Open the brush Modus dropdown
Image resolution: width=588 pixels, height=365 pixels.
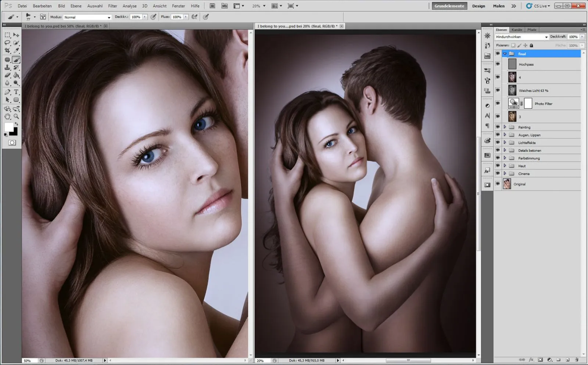87,17
